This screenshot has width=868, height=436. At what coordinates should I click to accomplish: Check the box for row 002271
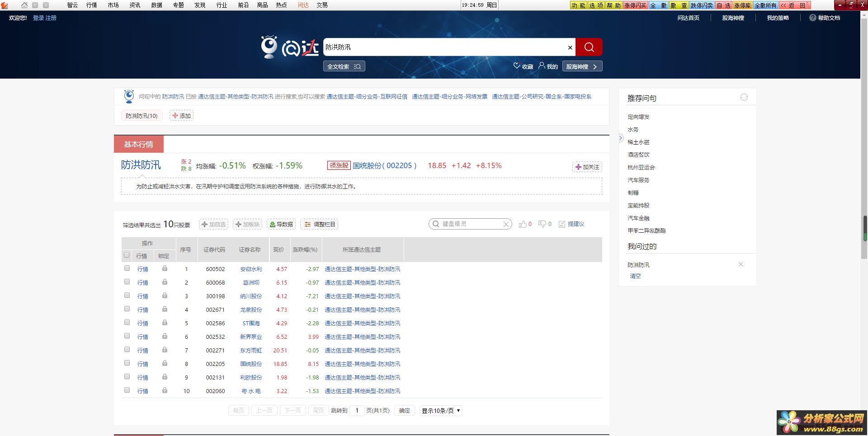127,349
